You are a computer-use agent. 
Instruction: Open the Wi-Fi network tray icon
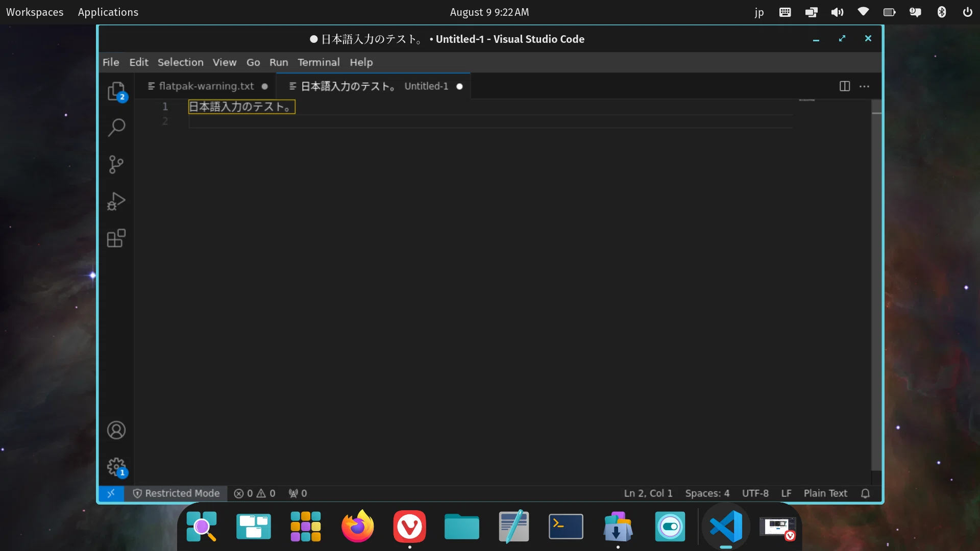863,12
